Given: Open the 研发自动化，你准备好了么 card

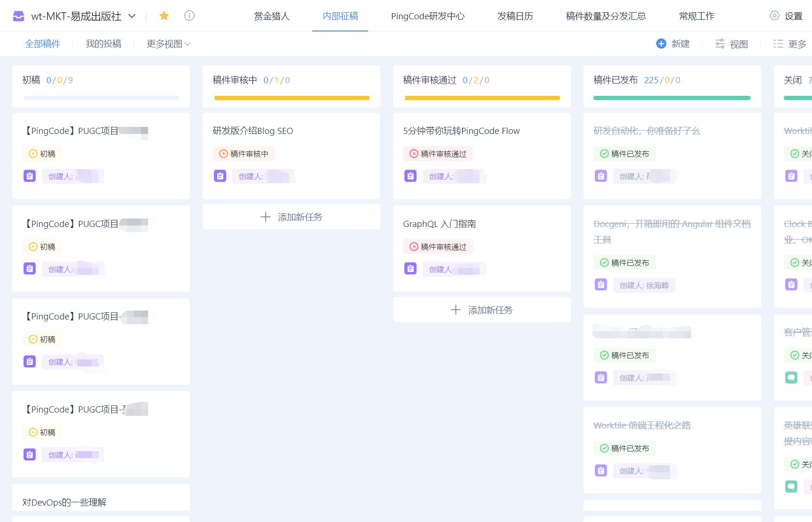Looking at the screenshot, I should click(x=672, y=156).
